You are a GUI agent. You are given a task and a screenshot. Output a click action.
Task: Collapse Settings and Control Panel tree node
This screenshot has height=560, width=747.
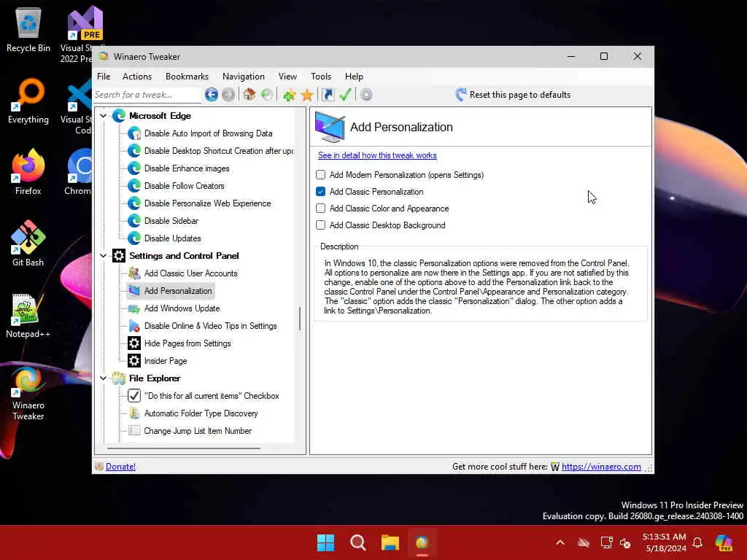click(x=103, y=256)
